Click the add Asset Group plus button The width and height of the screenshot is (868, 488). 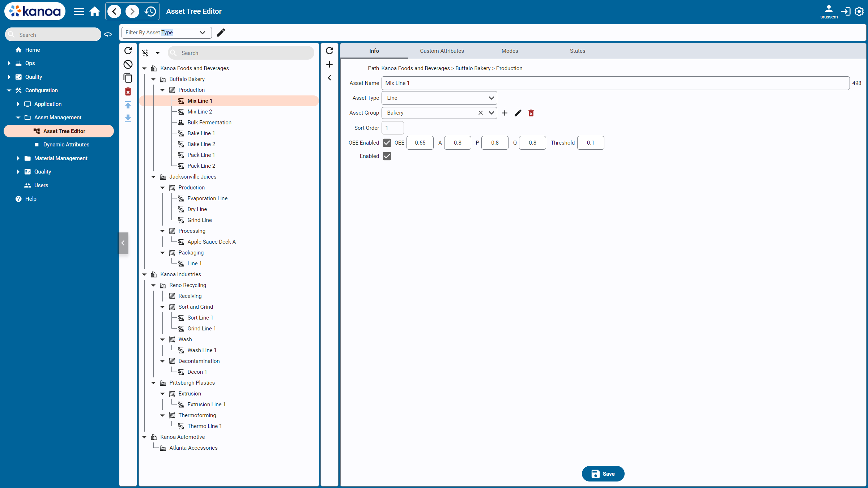click(x=505, y=113)
